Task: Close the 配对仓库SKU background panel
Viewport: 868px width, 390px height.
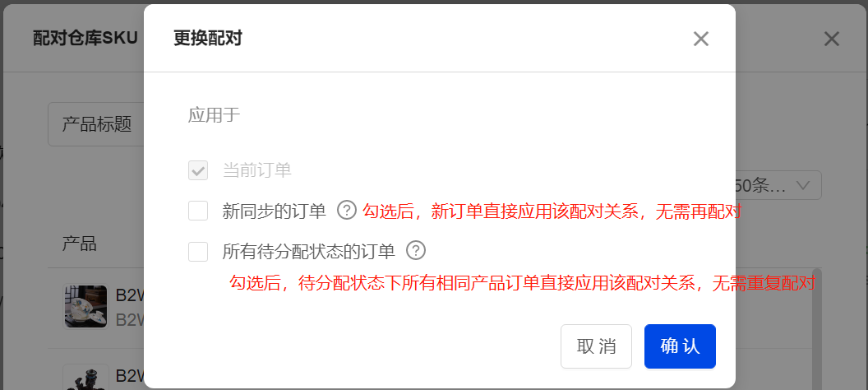Action: [832, 39]
